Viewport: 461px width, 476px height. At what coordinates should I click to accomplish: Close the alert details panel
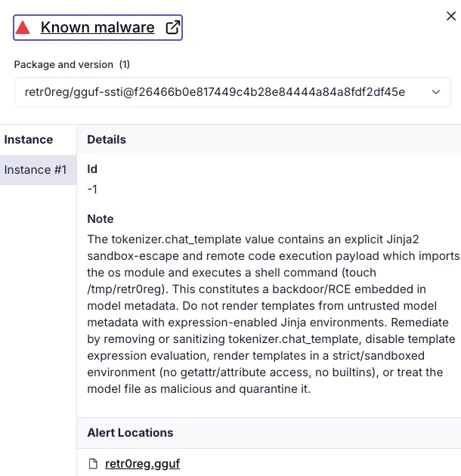click(451, 16)
